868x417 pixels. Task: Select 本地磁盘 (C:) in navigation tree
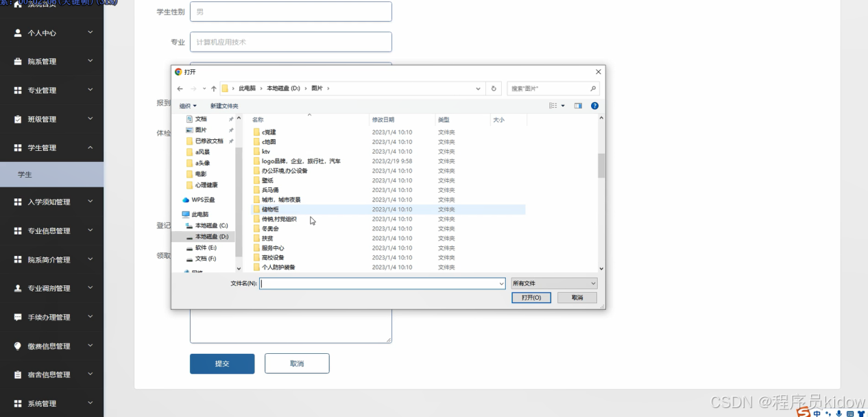(206, 226)
